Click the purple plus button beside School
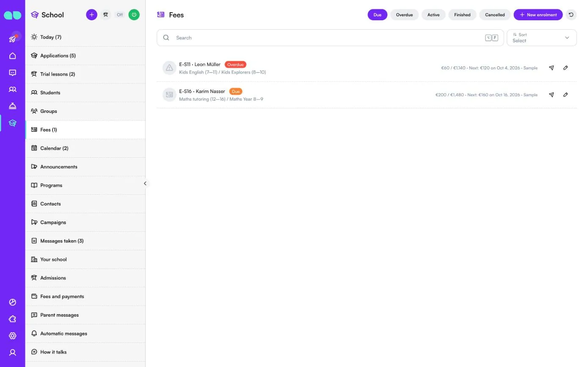This screenshot has width=588, height=367. [x=91, y=15]
